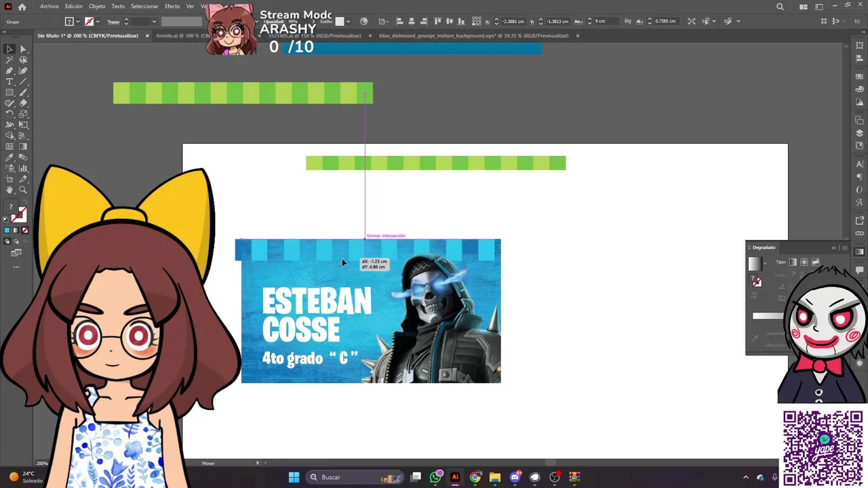The image size is (868, 488).
Task: Switch to blue_distressed_grunge_texture_background.eps tab
Action: (x=473, y=35)
